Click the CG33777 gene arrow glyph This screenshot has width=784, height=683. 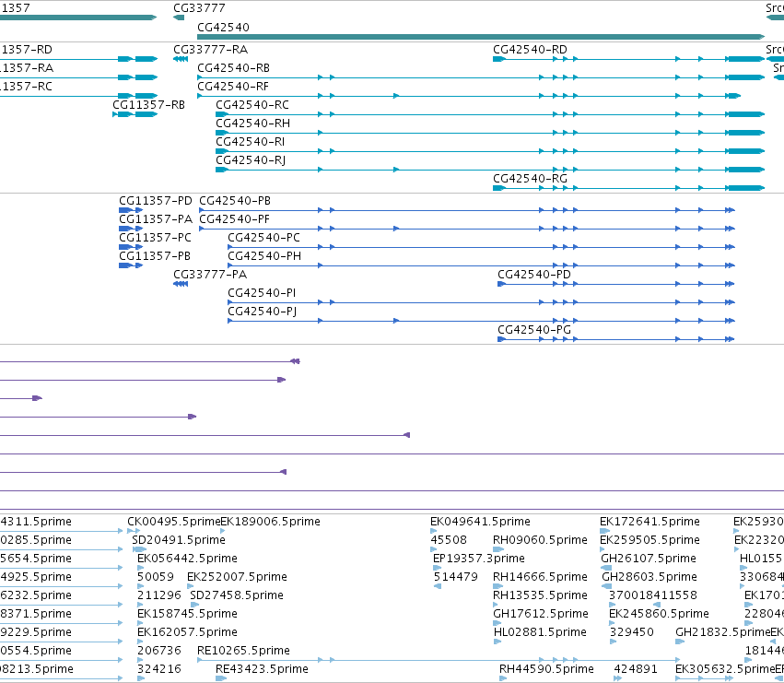[x=179, y=18]
